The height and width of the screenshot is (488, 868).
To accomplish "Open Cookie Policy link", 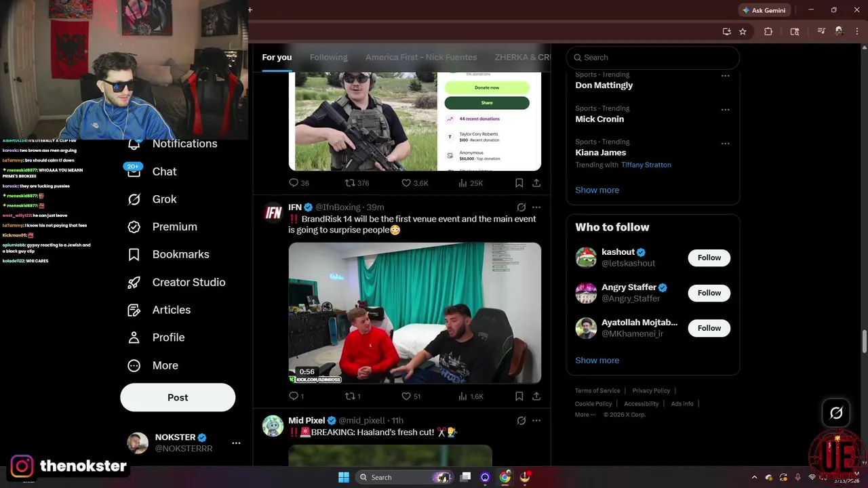I will click(x=593, y=404).
